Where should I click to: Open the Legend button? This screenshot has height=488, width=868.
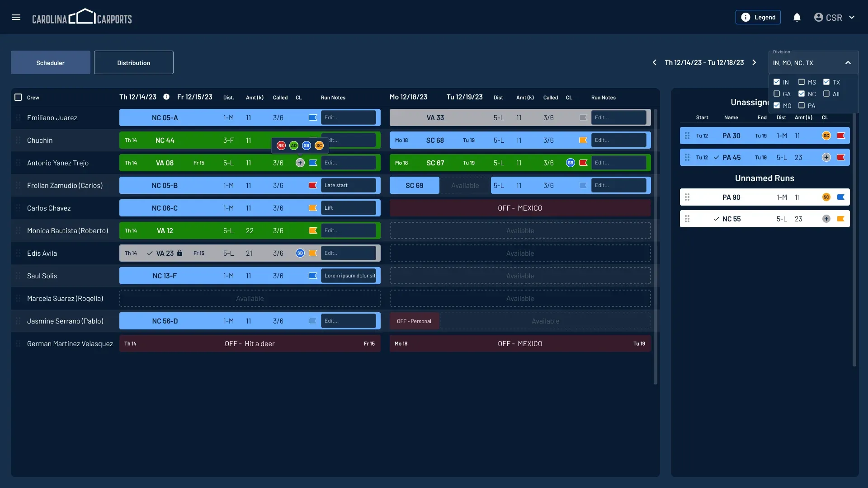click(x=758, y=17)
